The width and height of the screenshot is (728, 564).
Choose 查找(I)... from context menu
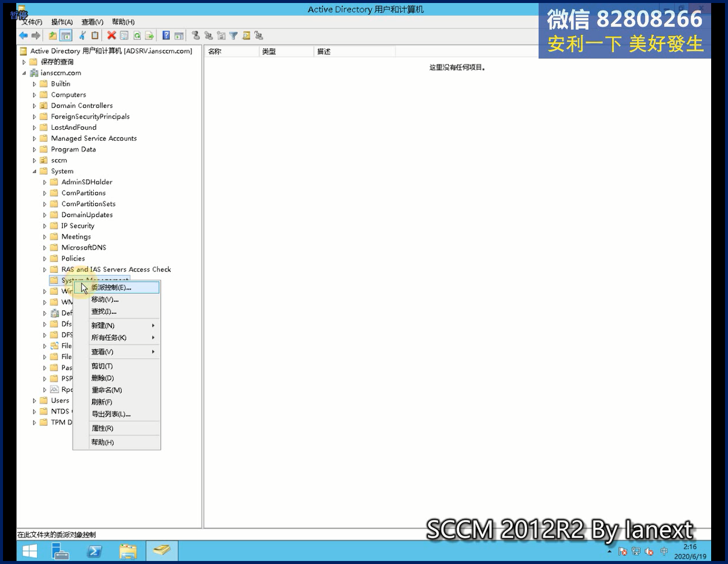pyautogui.click(x=117, y=311)
